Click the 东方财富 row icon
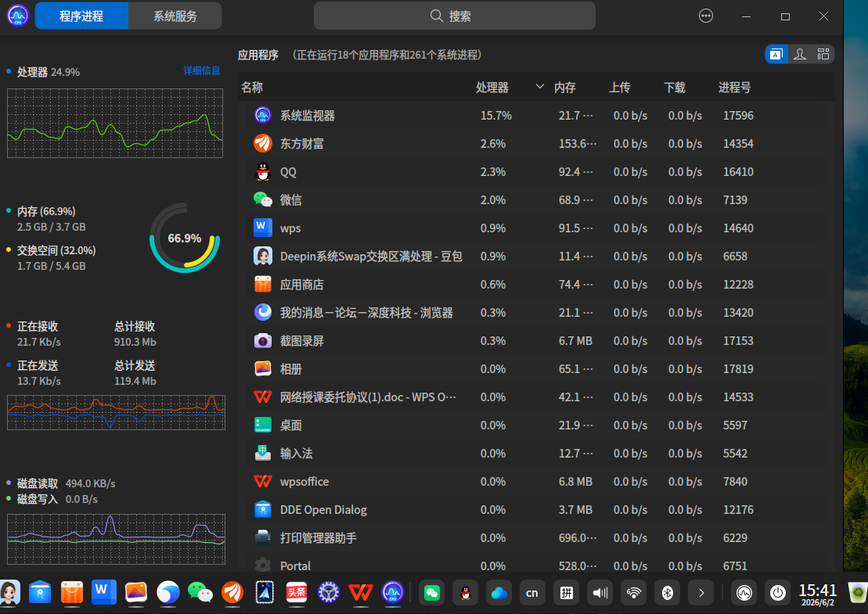Viewport: 868px width, 614px height. tap(263, 143)
